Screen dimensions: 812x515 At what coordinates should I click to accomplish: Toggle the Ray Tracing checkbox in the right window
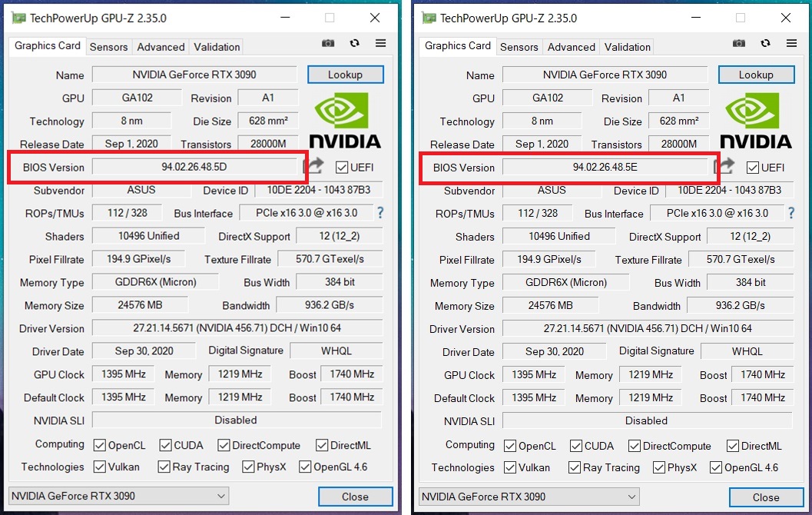(x=575, y=467)
